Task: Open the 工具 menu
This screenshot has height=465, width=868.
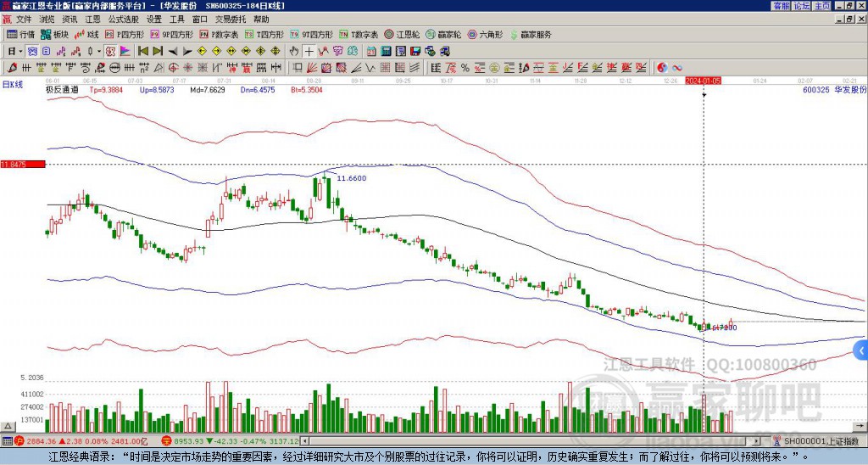Action: pos(176,20)
